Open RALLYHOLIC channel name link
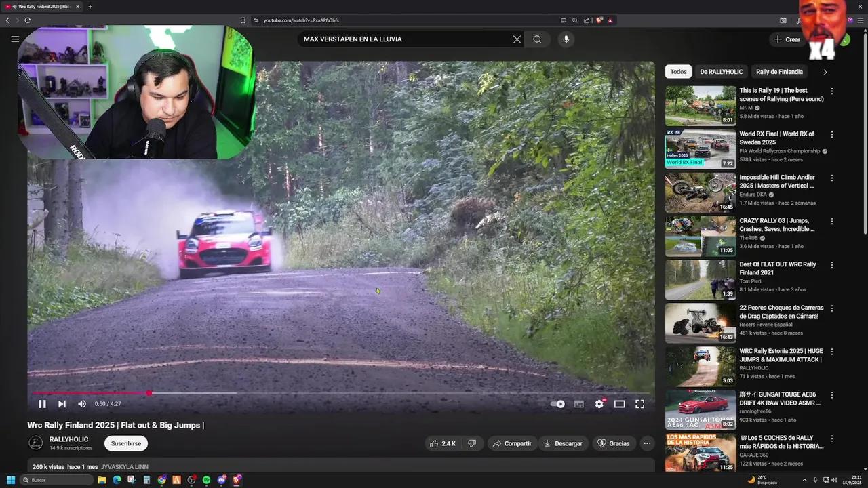Image resolution: width=868 pixels, height=488 pixels. (x=68, y=439)
